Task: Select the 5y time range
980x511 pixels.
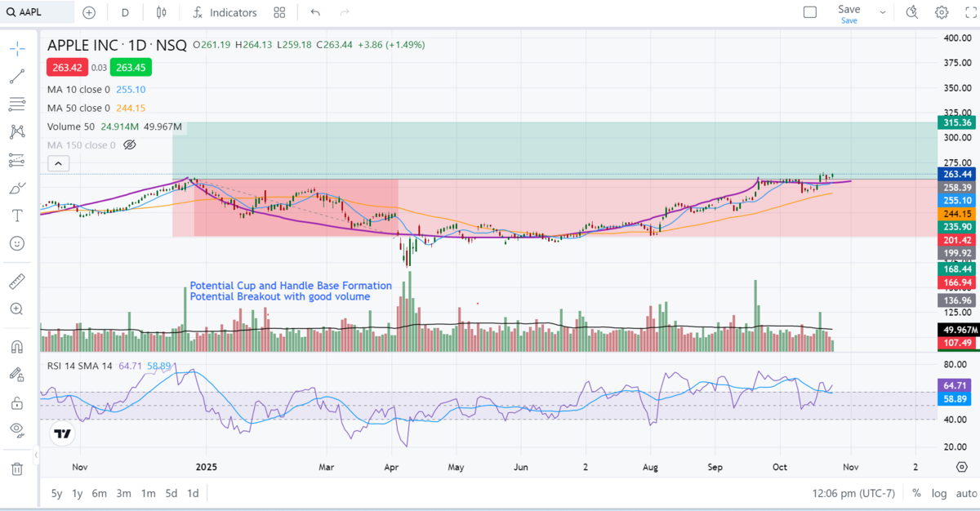Action: click(56, 493)
